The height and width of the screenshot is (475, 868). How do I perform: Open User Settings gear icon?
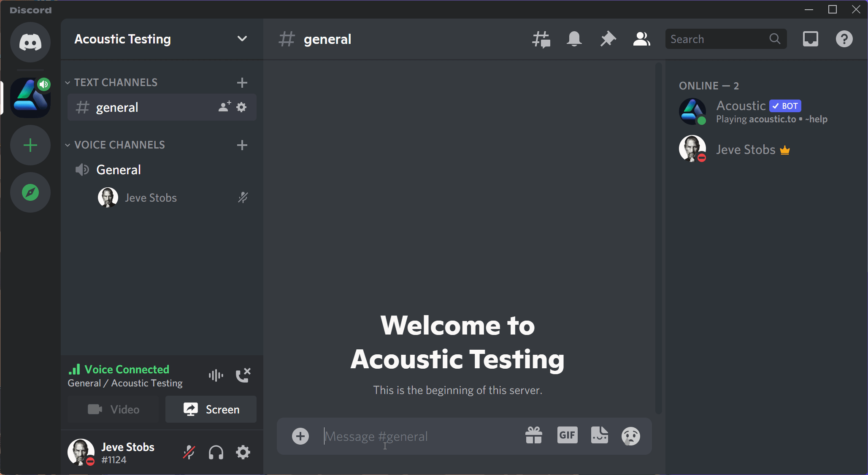tap(243, 453)
